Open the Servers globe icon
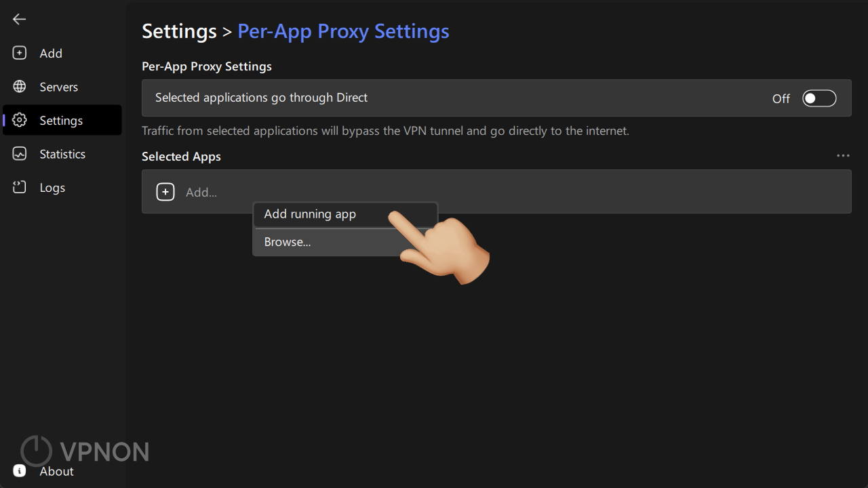Screen dimensions: 868x488 pyautogui.click(x=19, y=87)
